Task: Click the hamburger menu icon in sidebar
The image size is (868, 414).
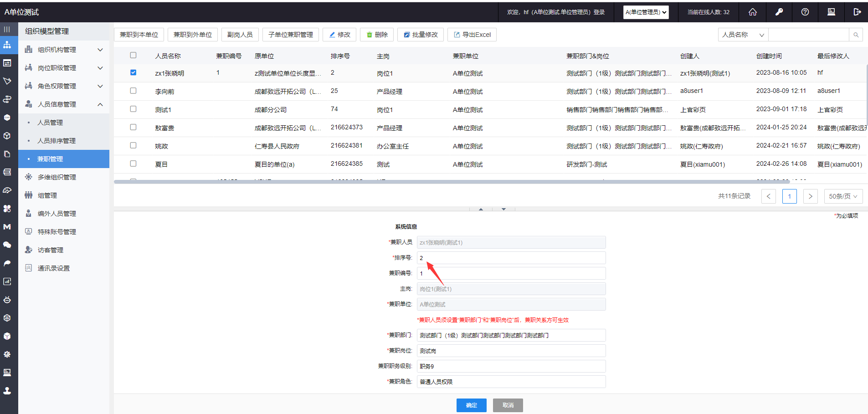Action: coord(7,30)
